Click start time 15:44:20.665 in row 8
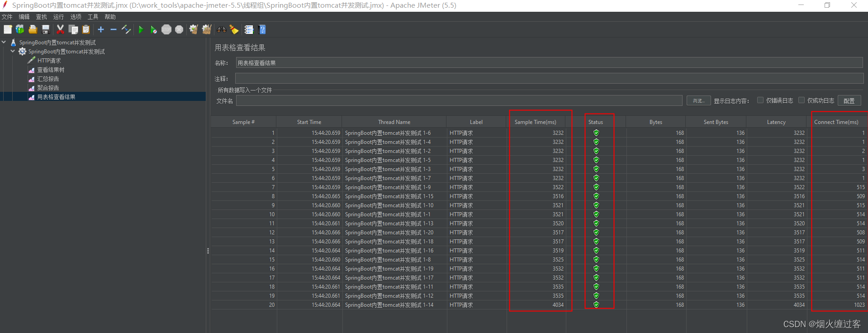Screen dimensions: 868x333 (326, 196)
